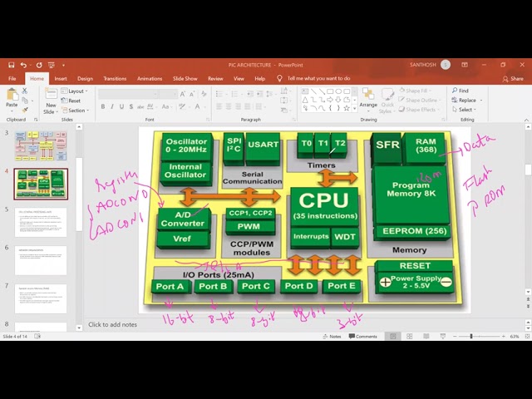Open the font name combo box
Image resolution: width=532 pixels, height=399 pixels.
(128, 94)
